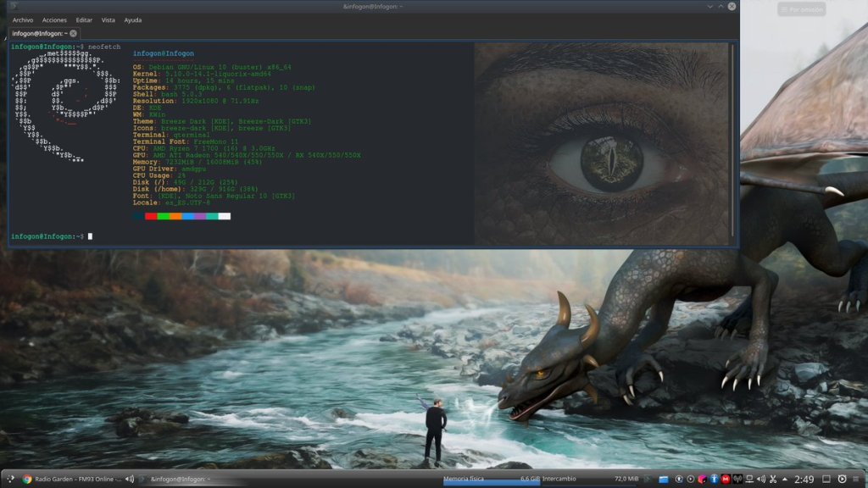The width and height of the screenshot is (868, 488).
Task: Open the Vista menu
Action: click(108, 19)
